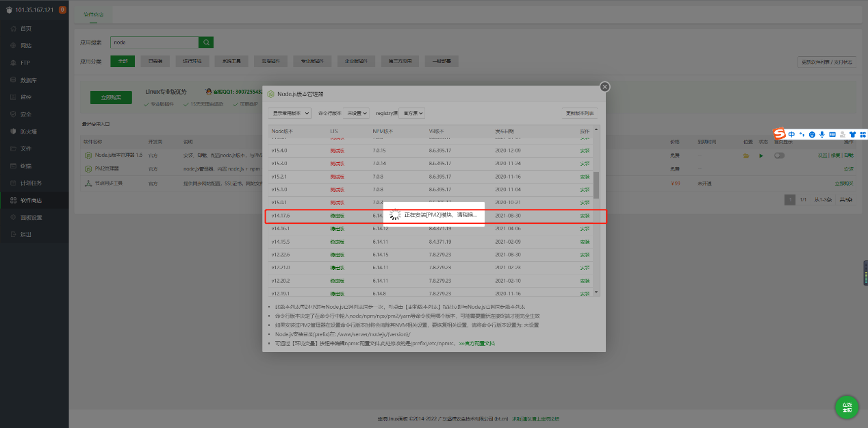Image resolution: width=868 pixels, height=428 pixels.
Task: Open the Sogou toolbox grid icon
Action: [863, 134]
